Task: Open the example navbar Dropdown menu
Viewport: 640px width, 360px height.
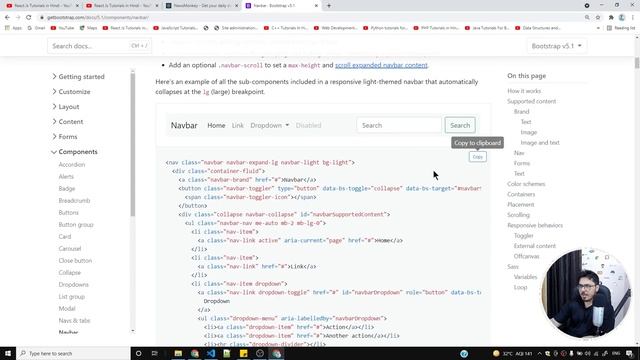Action: [270, 125]
